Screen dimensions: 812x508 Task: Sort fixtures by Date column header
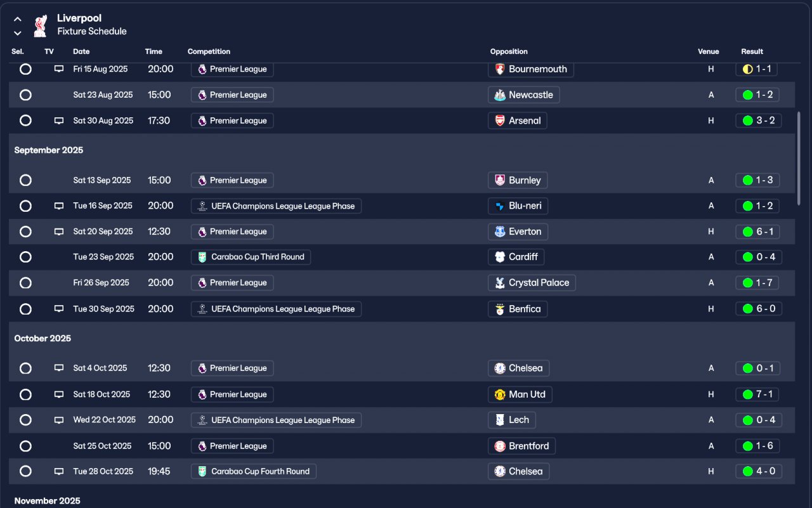click(x=81, y=51)
